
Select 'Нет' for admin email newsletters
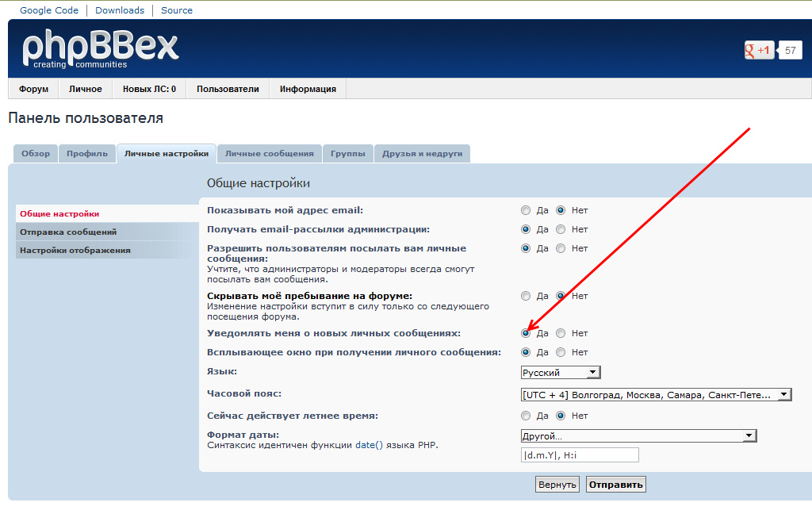point(561,230)
